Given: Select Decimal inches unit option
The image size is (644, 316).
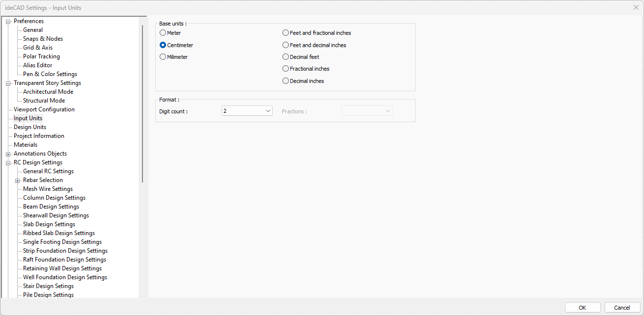Looking at the screenshot, I should point(286,81).
